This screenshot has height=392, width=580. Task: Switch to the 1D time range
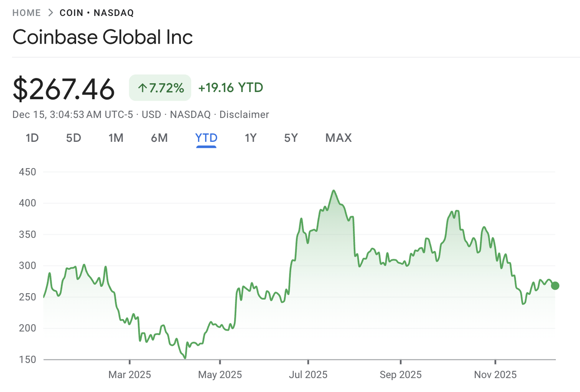tap(32, 138)
